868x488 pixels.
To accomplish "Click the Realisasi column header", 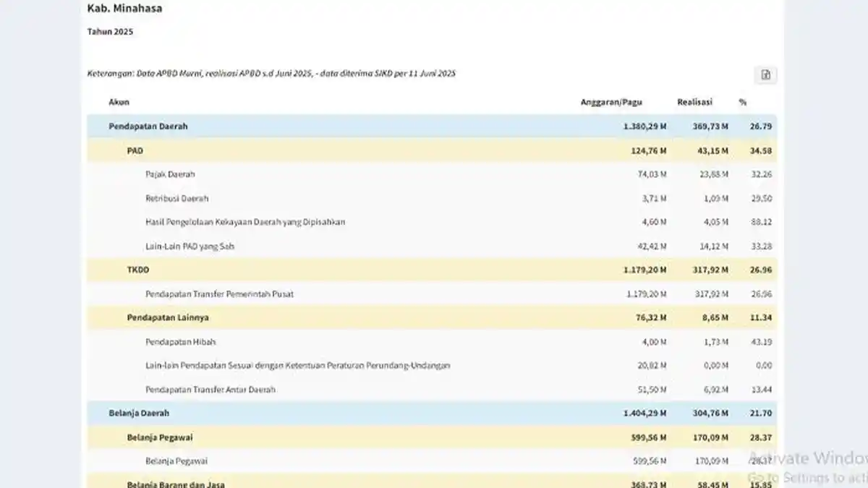I will click(694, 102).
